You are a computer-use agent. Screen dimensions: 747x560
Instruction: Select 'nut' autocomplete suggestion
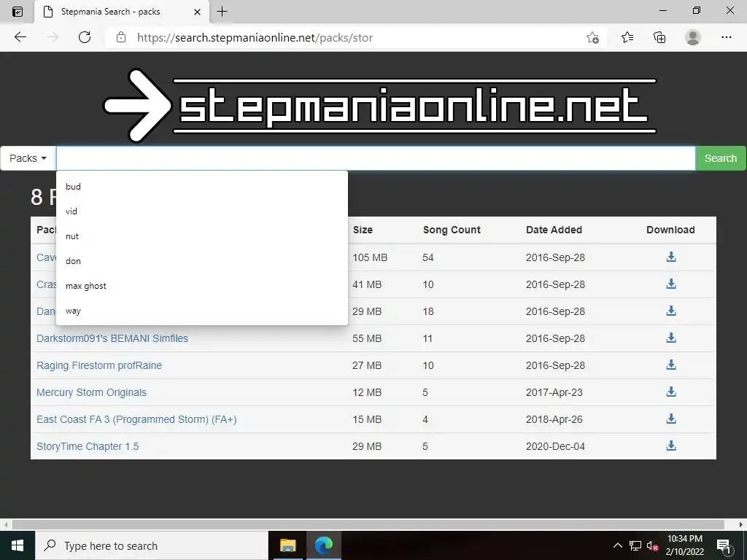point(202,236)
